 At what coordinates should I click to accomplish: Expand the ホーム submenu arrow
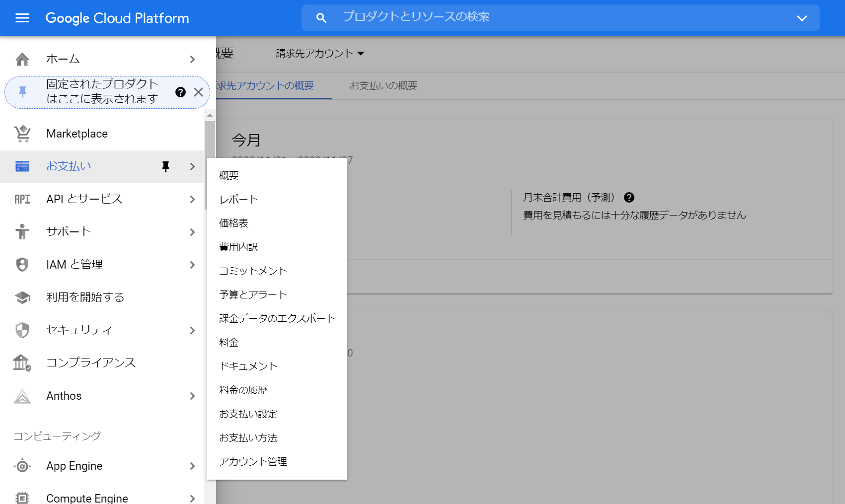click(x=192, y=59)
